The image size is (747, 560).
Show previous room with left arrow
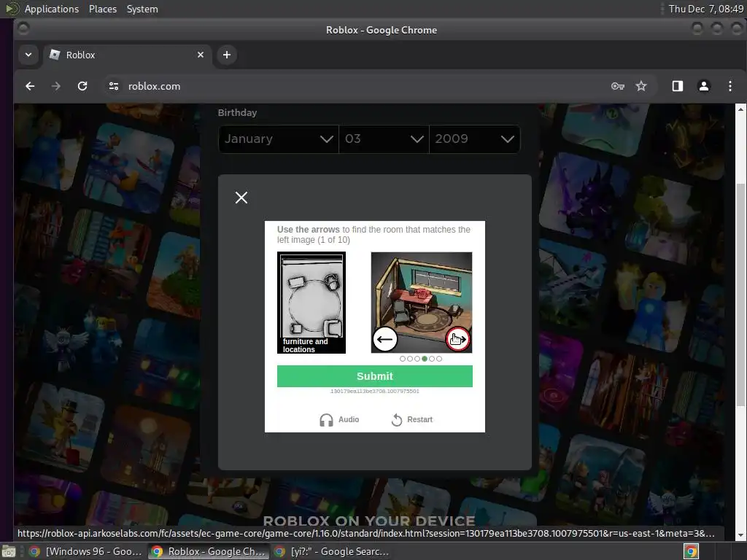click(x=385, y=339)
